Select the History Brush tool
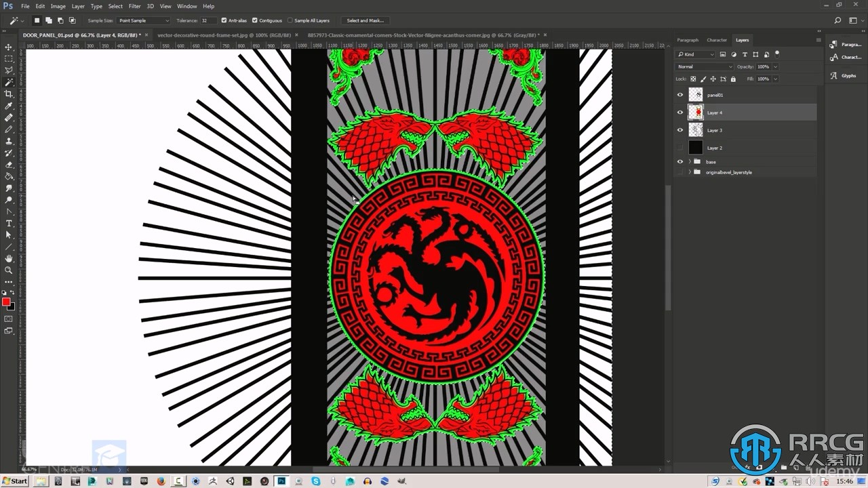 (x=9, y=153)
